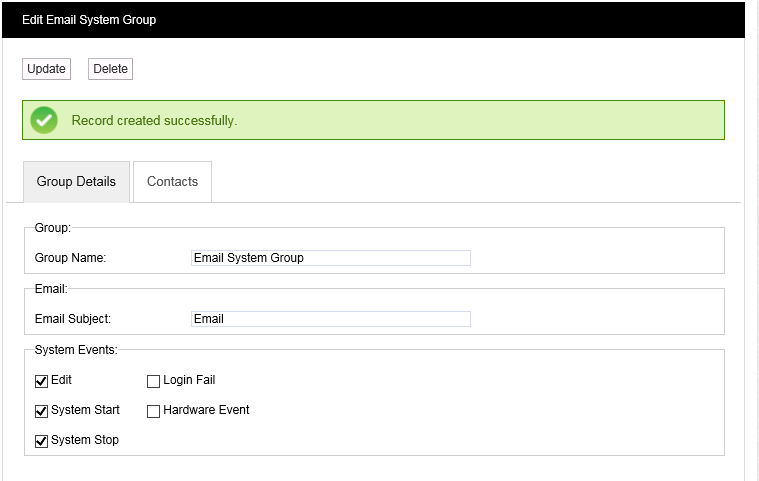This screenshot has height=481, width=759.
Task: Click the 'Email Subject:' label text
Action: [x=73, y=319]
